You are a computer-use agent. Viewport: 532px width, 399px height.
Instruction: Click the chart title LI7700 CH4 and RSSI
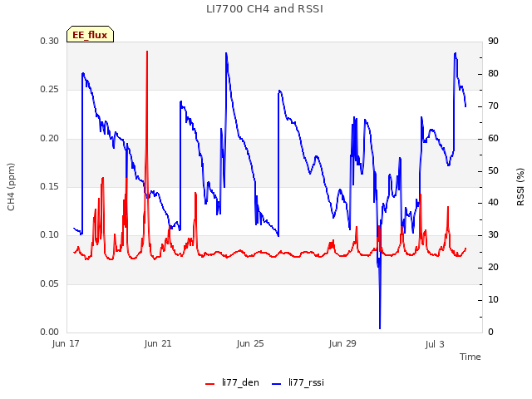coord(264,9)
